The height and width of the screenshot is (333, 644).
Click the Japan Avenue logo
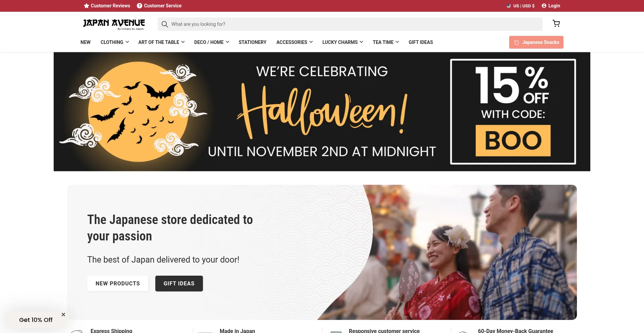pos(114,24)
